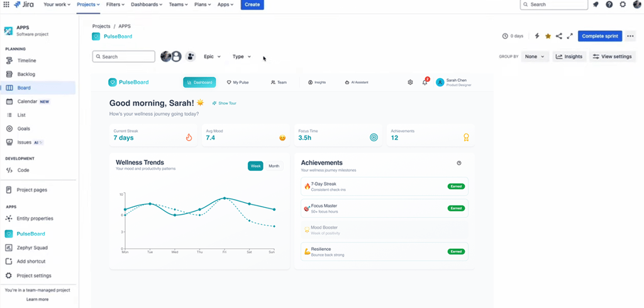Click the Achievements help icon
The height and width of the screenshot is (308, 644).
pyautogui.click(x=459, y=163)
